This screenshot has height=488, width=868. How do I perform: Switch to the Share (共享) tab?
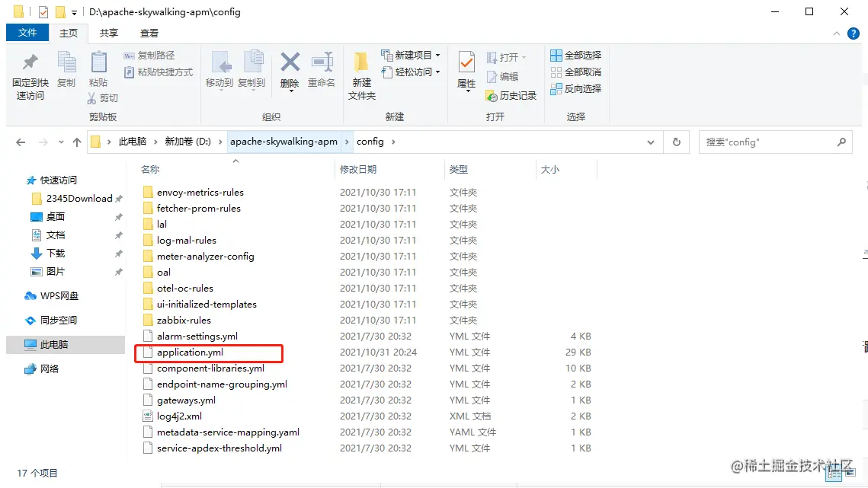108,33
